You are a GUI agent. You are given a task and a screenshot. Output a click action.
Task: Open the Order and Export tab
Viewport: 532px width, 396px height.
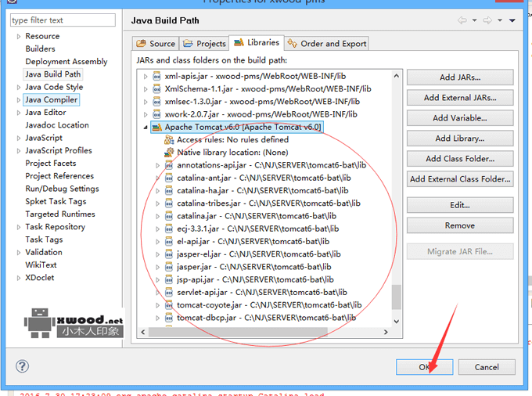(327, 43)
